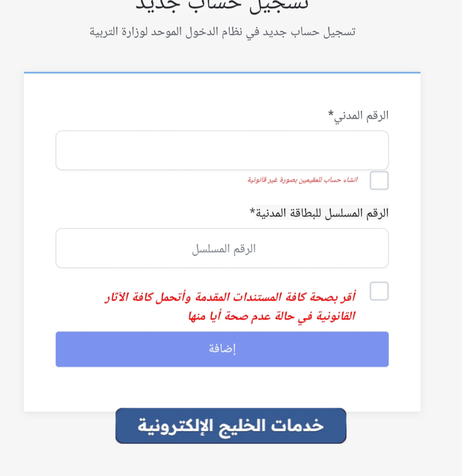Click the asterisk beside الرقم المدني label
This screenshot has height=476, width=462.
tap(331, 114)
